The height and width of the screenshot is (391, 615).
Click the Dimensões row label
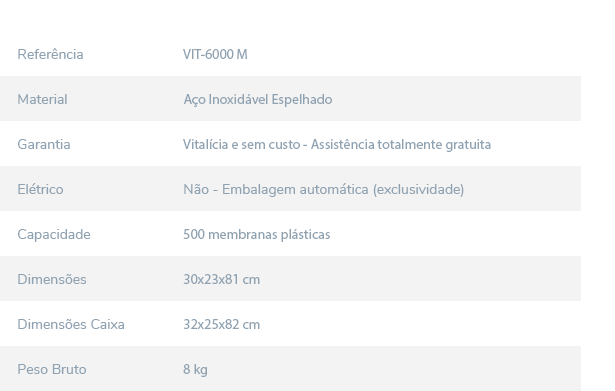click(52, 280)
